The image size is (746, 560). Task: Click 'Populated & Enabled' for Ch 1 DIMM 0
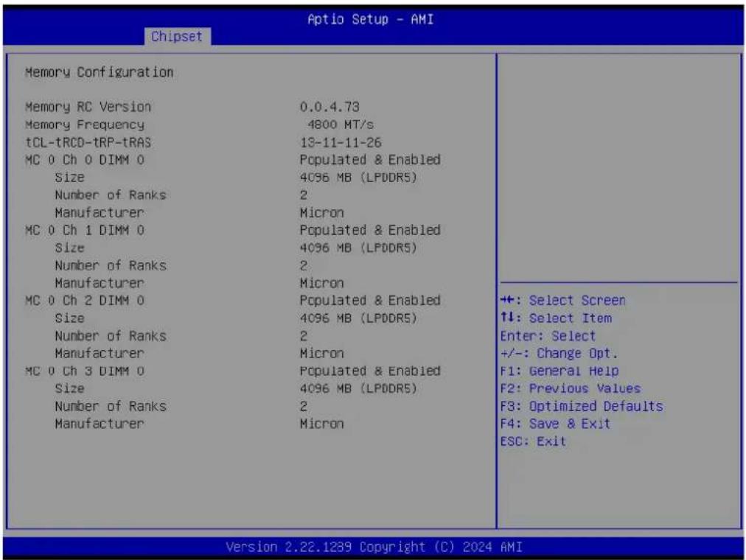tap(370, 230)
